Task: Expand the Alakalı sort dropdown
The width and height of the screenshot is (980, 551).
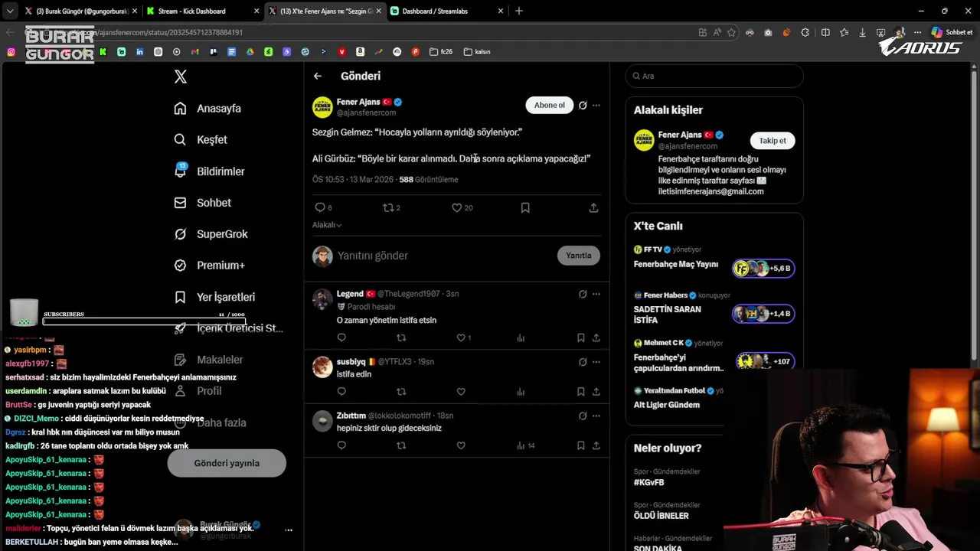Action: click(x=327, y=225)
